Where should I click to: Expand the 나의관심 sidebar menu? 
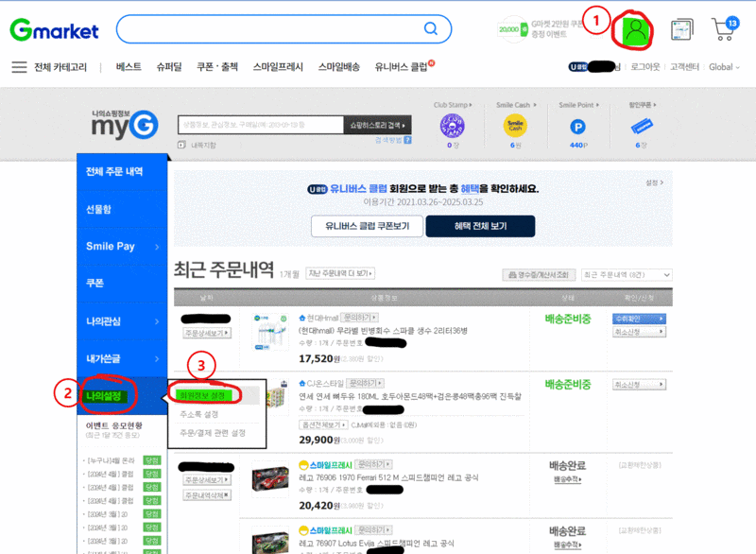pos(122,321)
